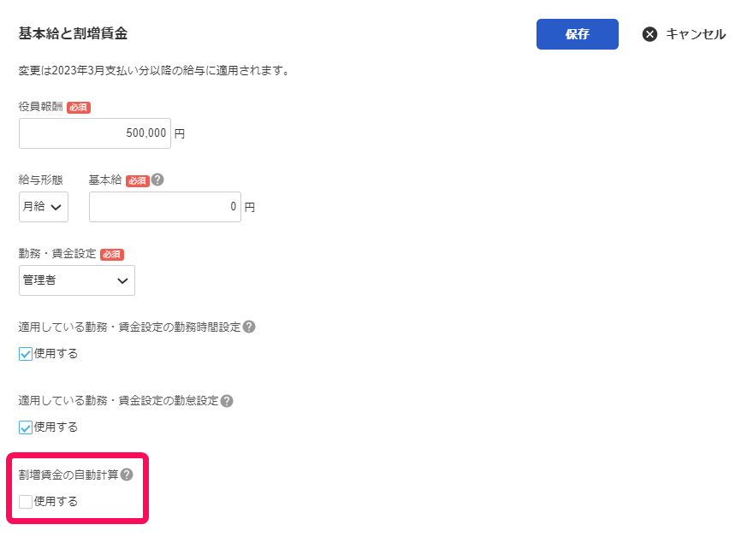Open help icon next to 基本給
753x560 pixels.
pyautogui.click(x=157, y=180)
